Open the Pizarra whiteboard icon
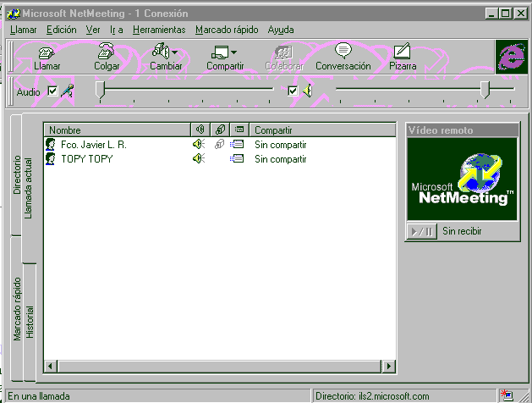 (402, 51)
